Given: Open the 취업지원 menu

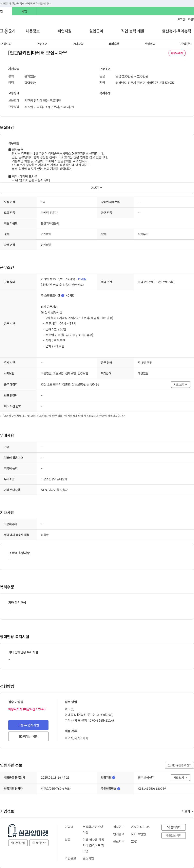Looking at the screenshot, I should point(64,31).
